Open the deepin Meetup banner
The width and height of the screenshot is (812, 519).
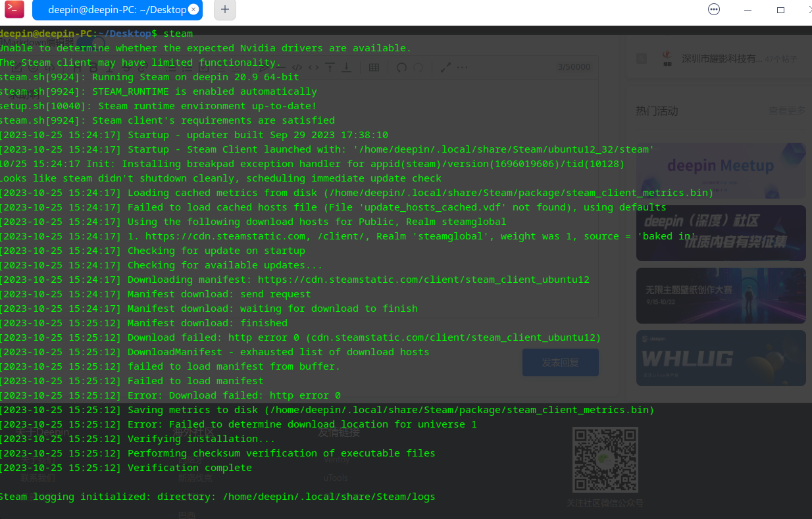click(x=721, y=171)
